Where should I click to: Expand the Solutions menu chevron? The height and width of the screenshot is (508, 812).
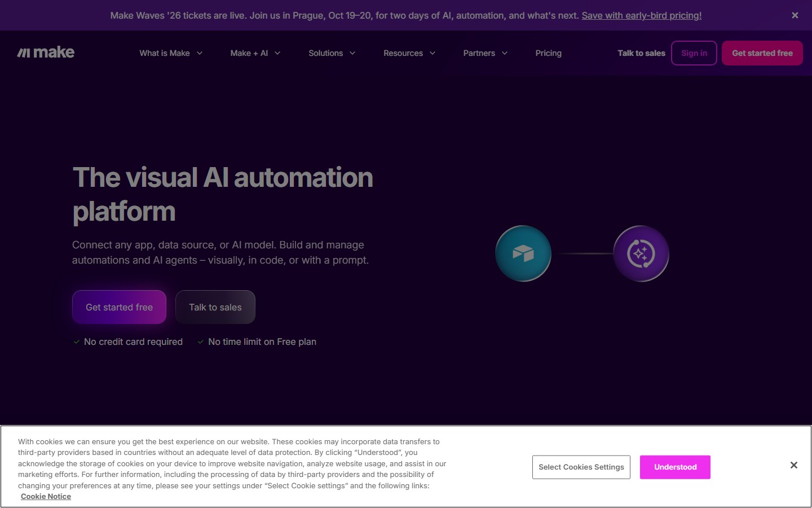point(352,53)
